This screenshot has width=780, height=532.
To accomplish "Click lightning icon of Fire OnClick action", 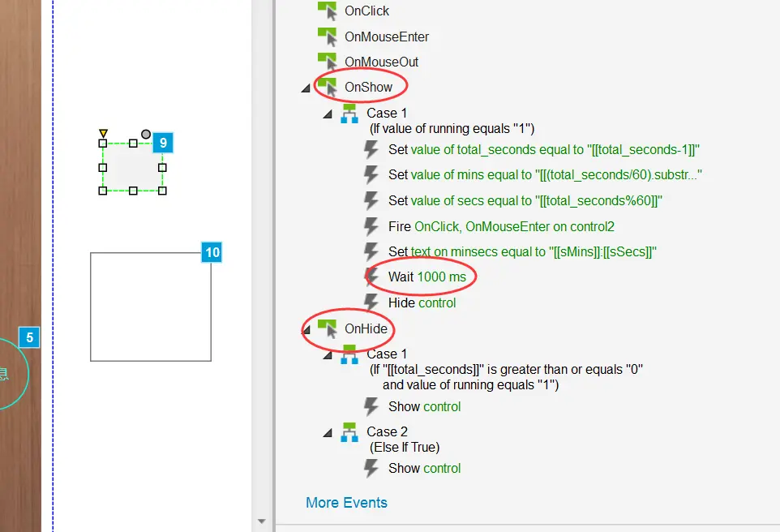I will [371, 226].
